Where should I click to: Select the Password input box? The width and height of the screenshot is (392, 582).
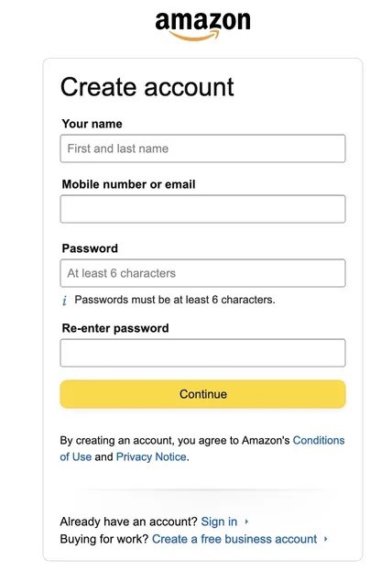coord(202,273)
